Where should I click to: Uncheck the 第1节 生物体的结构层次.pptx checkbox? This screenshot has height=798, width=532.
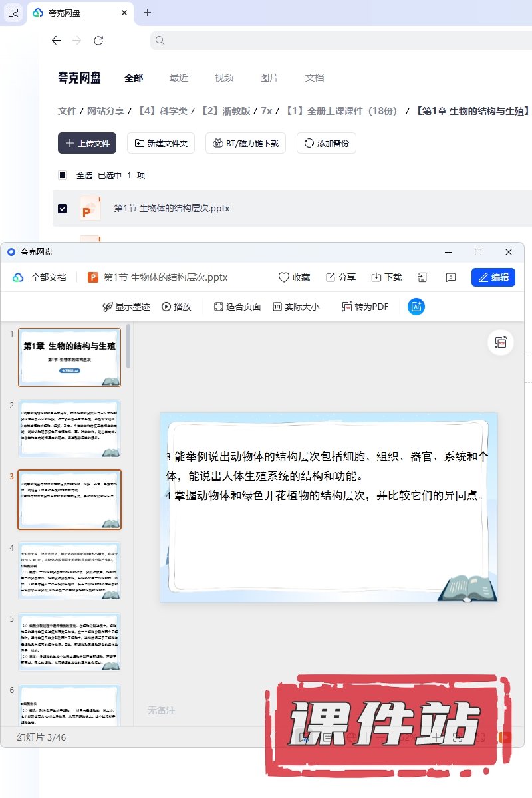(x=63, y=209)
